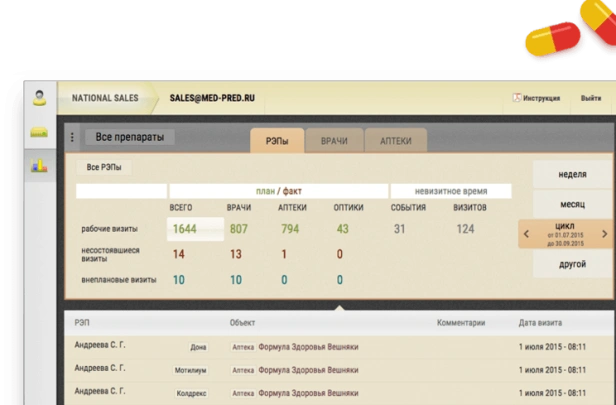Click the three-dot menu handle
The width and height of the screenshot is (616, 405).
[72, 137]
